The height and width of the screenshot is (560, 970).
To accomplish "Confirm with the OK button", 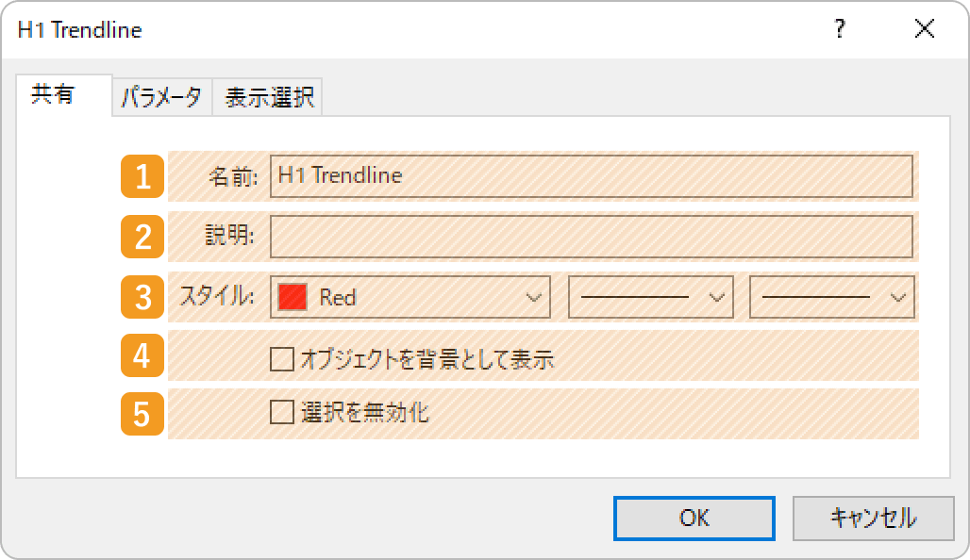I will [694, 518].
